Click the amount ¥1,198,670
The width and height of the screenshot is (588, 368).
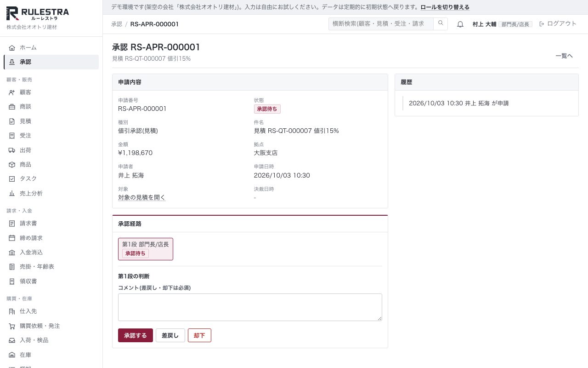(x=135, y=153)
